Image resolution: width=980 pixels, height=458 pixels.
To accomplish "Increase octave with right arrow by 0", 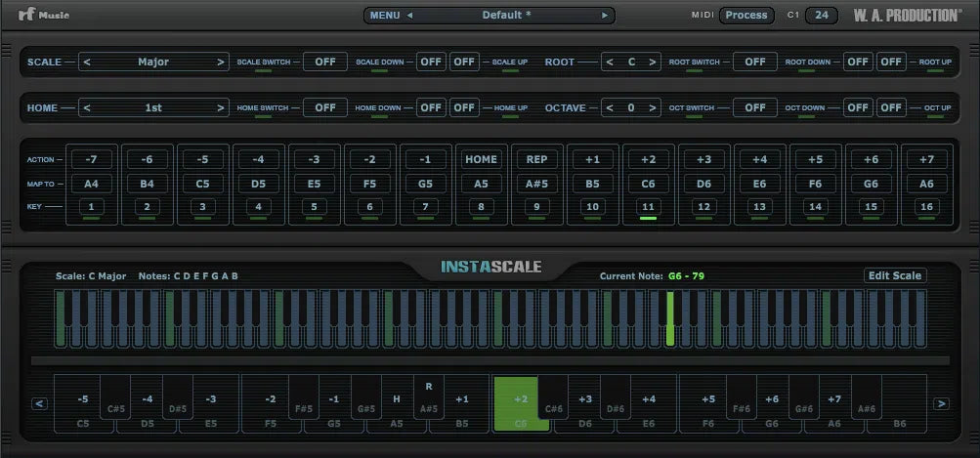I will (654, 107).
